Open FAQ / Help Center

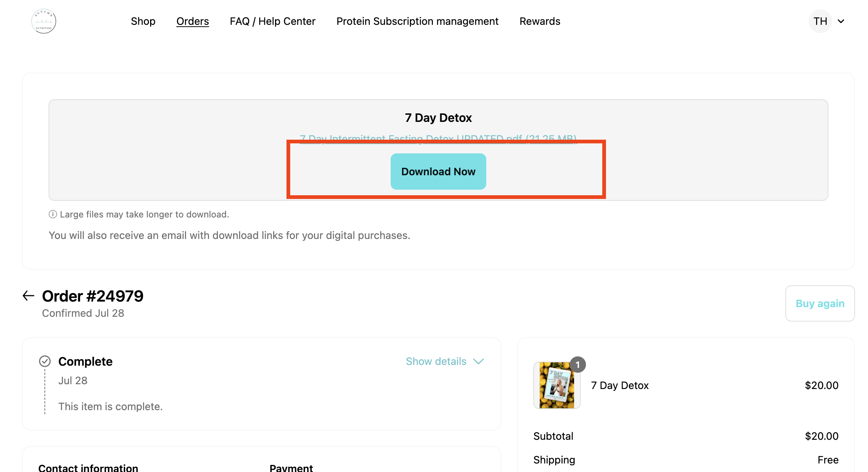pos(272,21)
